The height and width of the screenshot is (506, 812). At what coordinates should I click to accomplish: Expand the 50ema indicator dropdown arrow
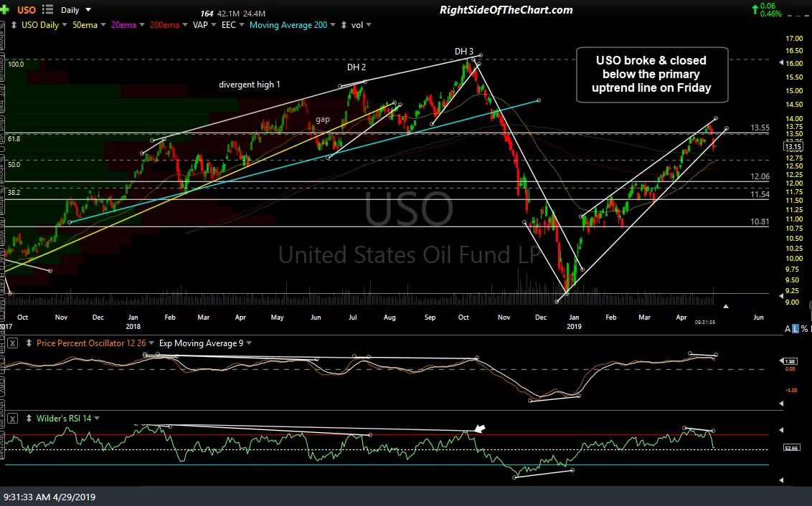103,25
